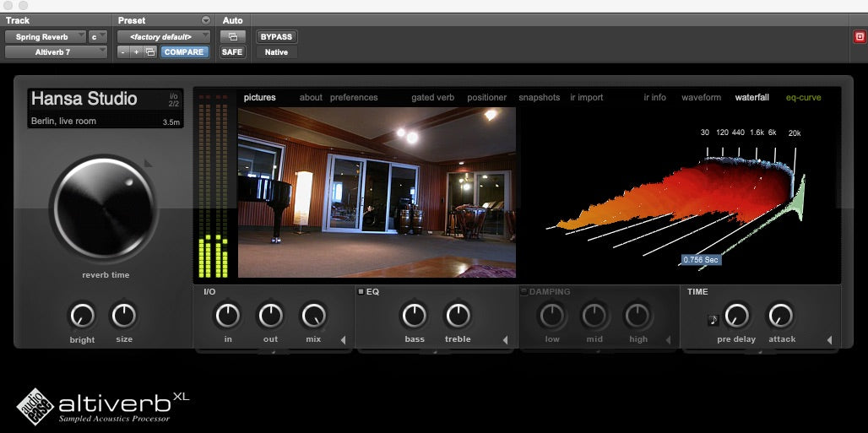Open the snapshots tab
This screenshot has width=868, height=433.
click(x=540, y=97)
